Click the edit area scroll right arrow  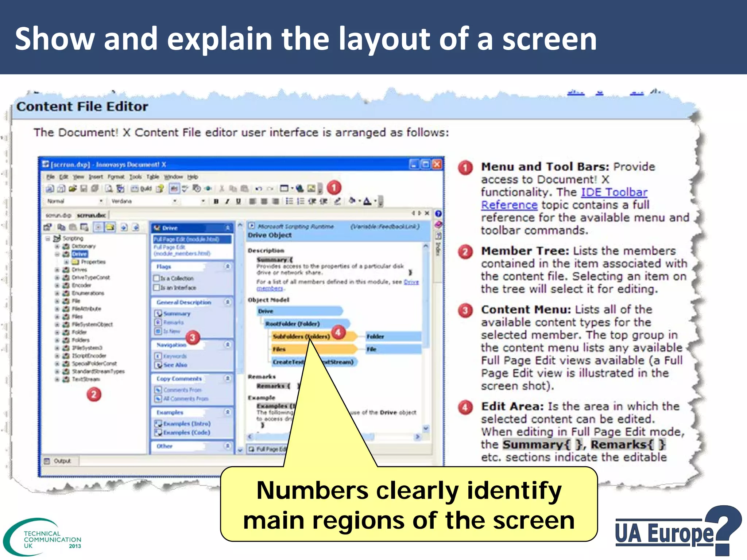click(x=418, y=437)
